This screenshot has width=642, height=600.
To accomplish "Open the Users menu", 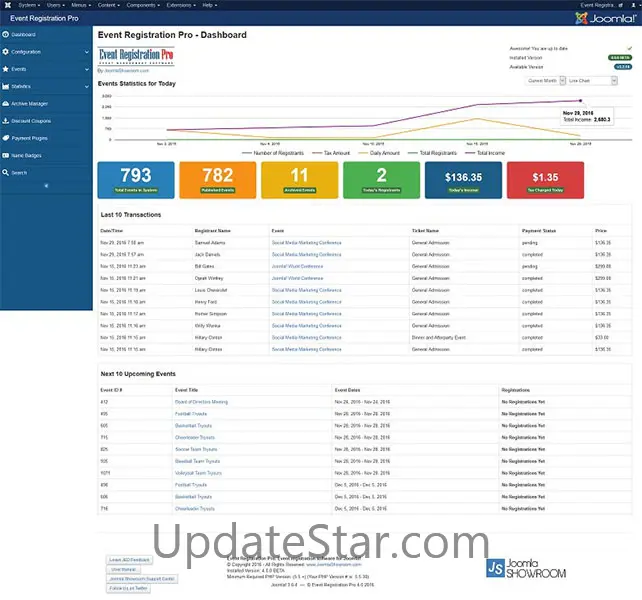I will click(56, 5).
